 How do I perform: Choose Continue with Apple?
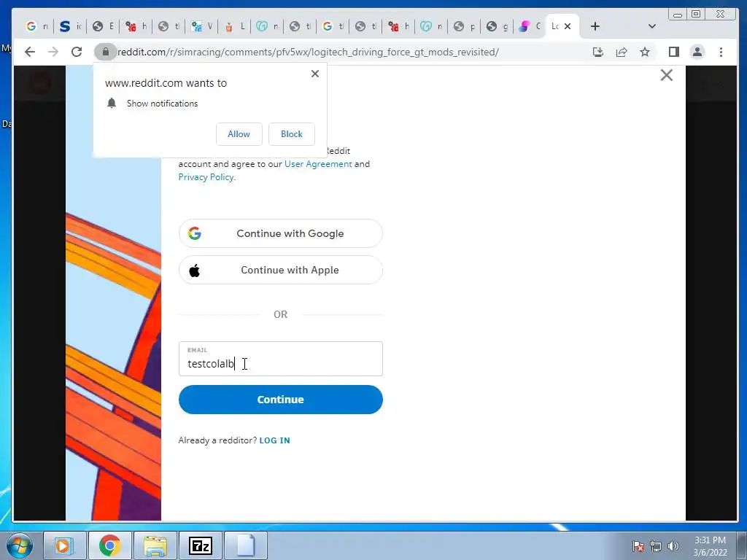(281, 270)
